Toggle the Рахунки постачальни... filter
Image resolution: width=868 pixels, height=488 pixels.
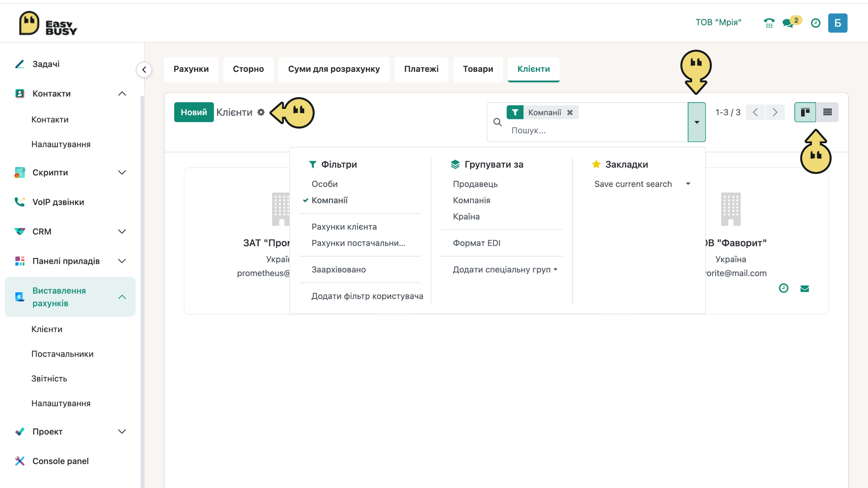358,243
